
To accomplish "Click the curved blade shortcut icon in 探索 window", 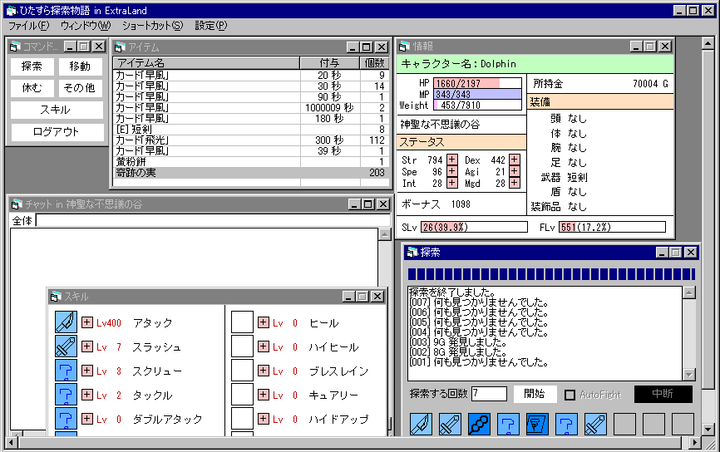I will point(421,424).
